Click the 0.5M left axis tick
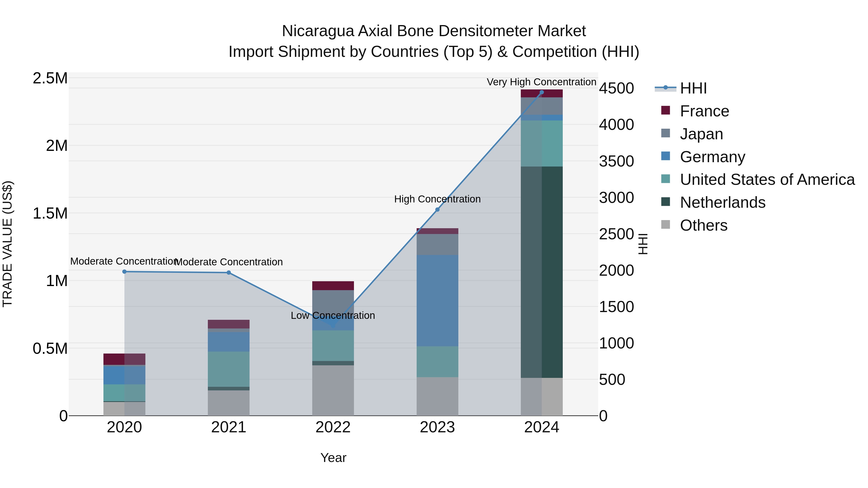The width and height of the screenshot is (868, 488). [x=50, y=348]
